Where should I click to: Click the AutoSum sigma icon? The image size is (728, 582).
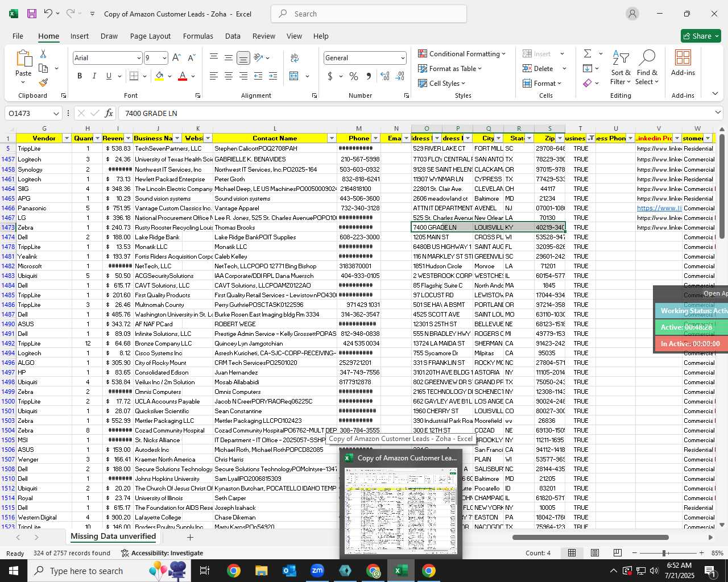pyautogui.click(x=588, y=53)
